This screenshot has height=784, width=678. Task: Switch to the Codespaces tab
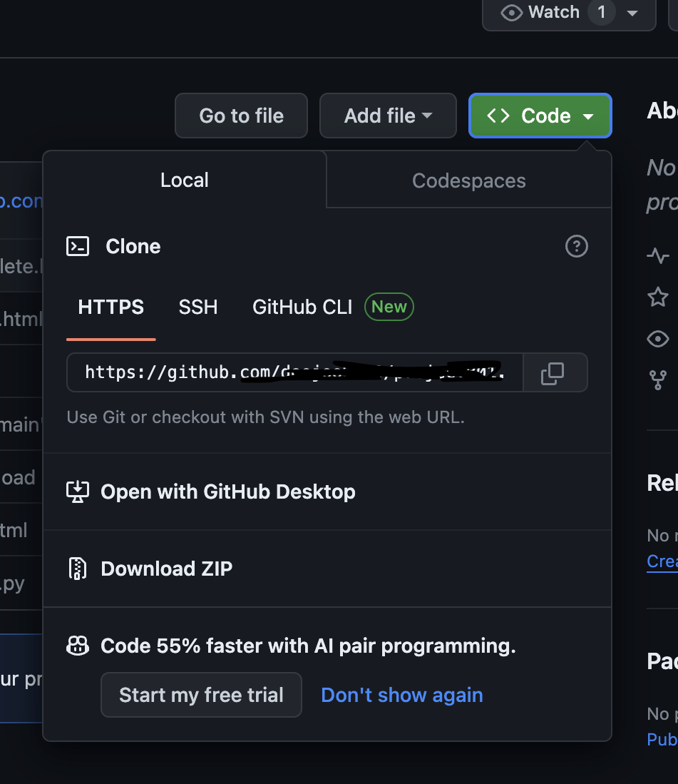coord(468,180)
